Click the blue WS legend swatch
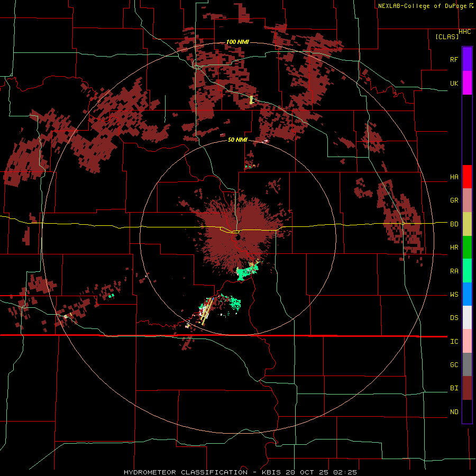476x476 pixels. point(467,294)
